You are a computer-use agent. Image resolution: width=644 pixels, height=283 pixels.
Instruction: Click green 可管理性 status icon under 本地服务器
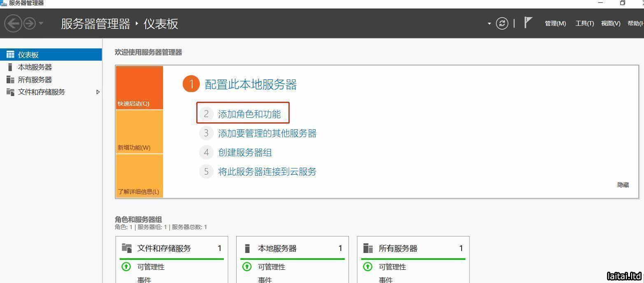[247, 267]
